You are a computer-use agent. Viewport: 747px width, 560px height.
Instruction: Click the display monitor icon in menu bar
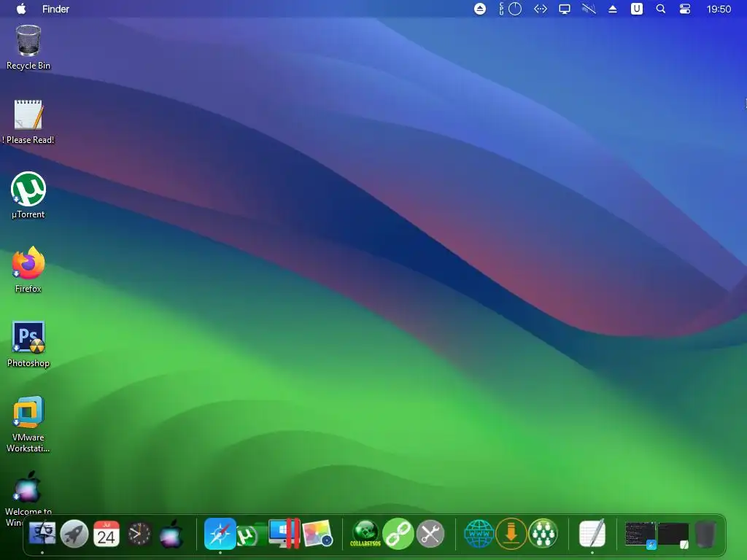click(565, 9)
